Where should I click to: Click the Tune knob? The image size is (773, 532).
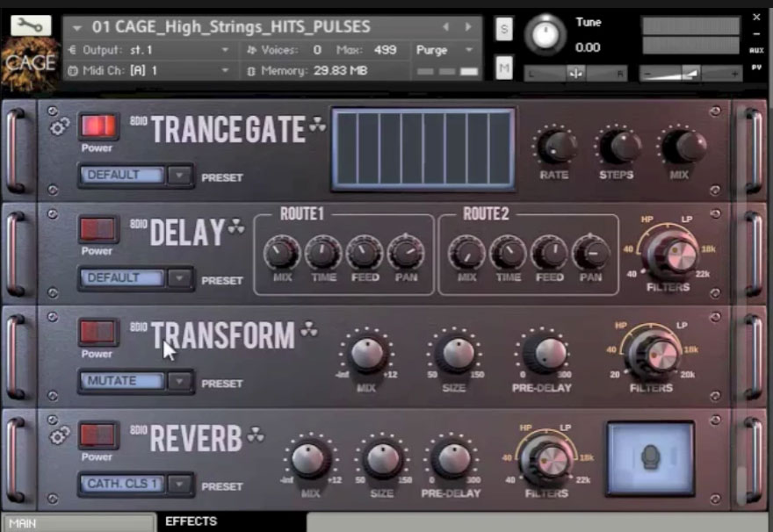tap(545, 34)
